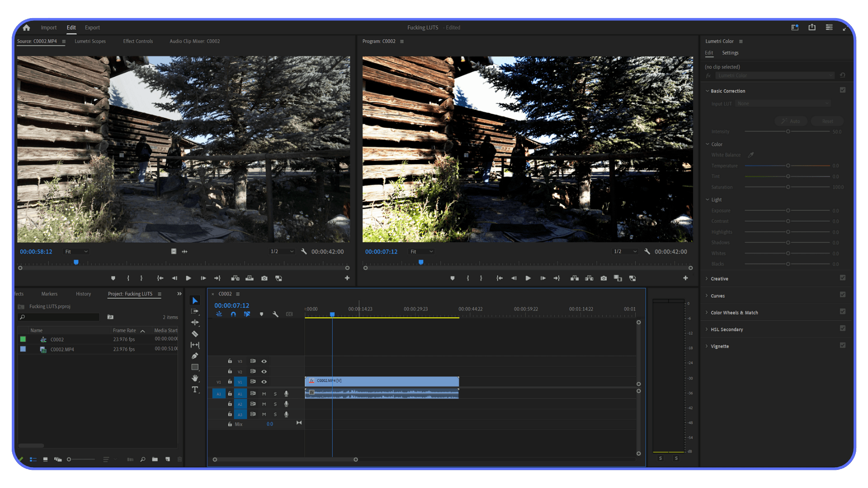Click the camera icon to export a frame
The height and width of the screenshot is (488, 868).
604,278
